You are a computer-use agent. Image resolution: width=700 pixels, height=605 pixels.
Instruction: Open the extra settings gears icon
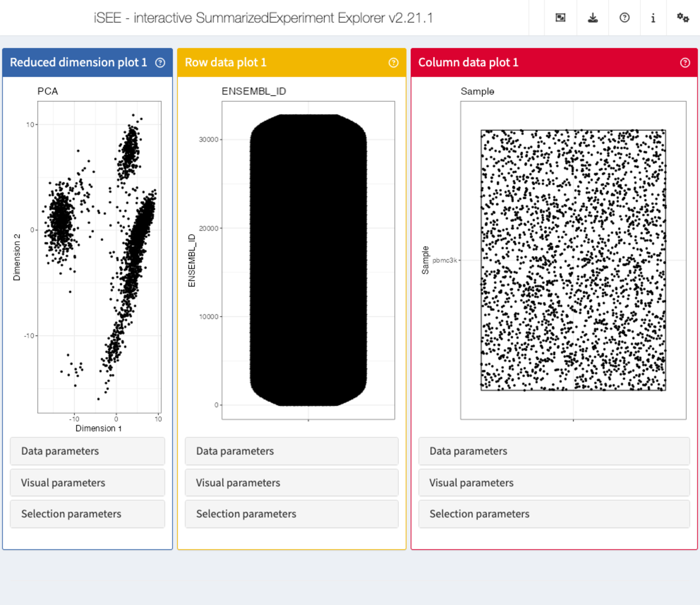click(683, 18)
